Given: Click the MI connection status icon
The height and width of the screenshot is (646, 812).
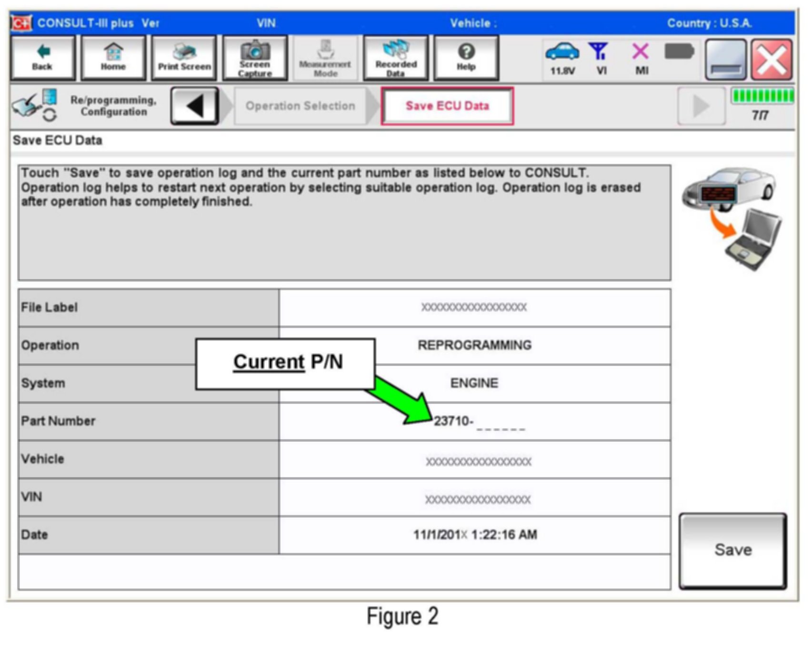Looking at the screenshot, I should coord(641,58).
